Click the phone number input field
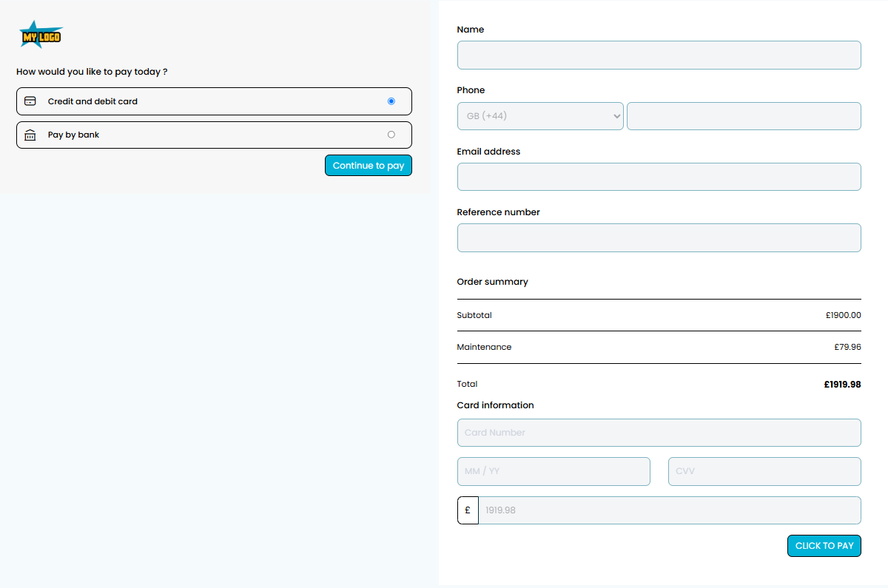 [x=744, y=115]
